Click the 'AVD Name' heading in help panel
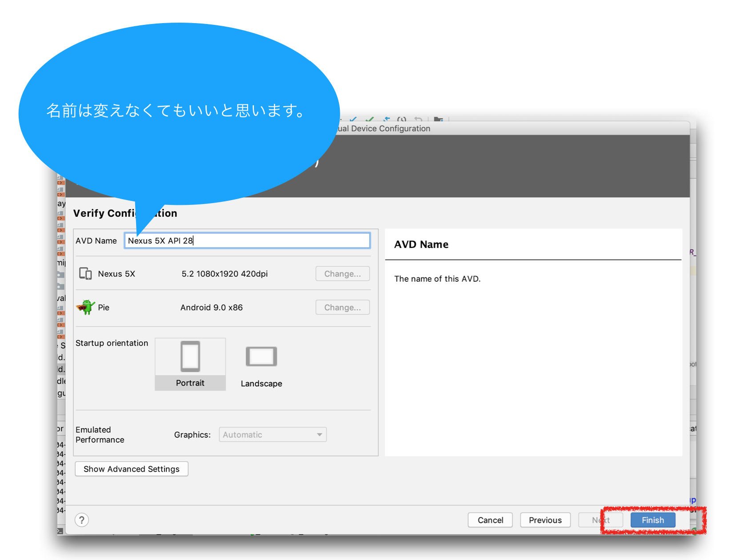This screenshot has width=732, height=560. pos(421,244)
